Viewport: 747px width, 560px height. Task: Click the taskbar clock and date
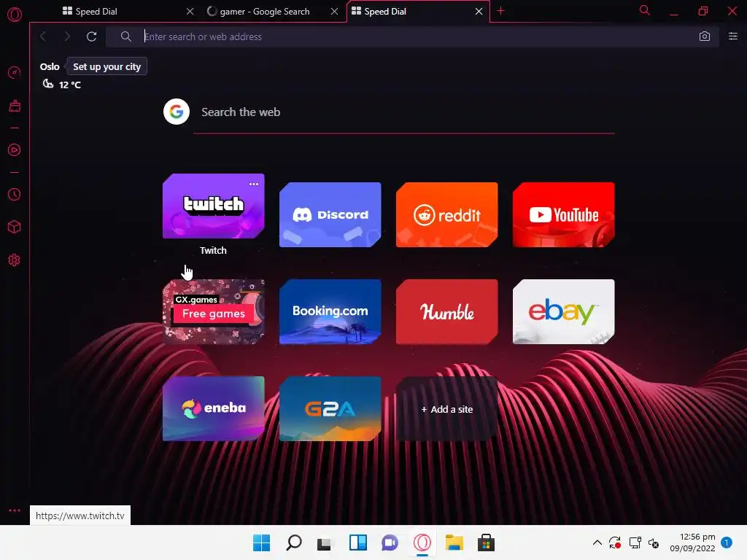692,542
